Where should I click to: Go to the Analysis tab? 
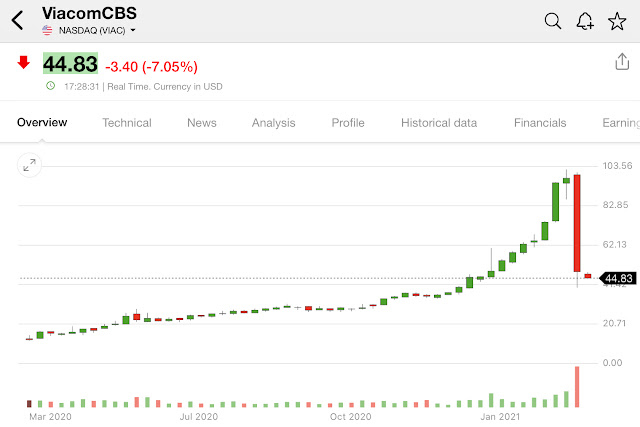273,123
